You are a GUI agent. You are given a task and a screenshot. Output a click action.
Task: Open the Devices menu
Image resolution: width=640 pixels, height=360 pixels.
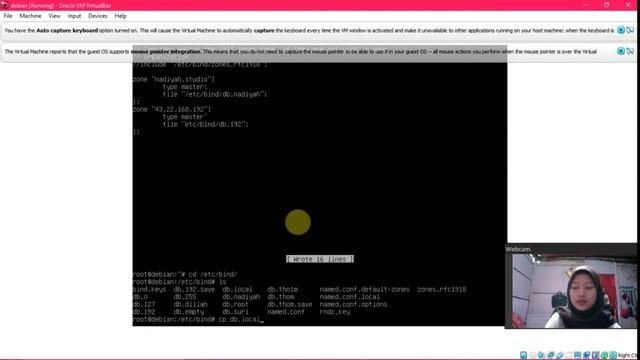(x=98, y=16)
